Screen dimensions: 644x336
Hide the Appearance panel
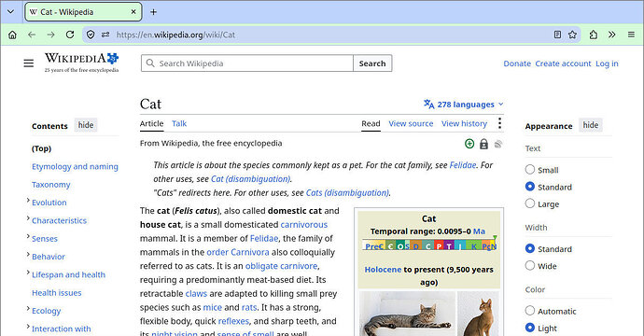(x=591, y=125)
